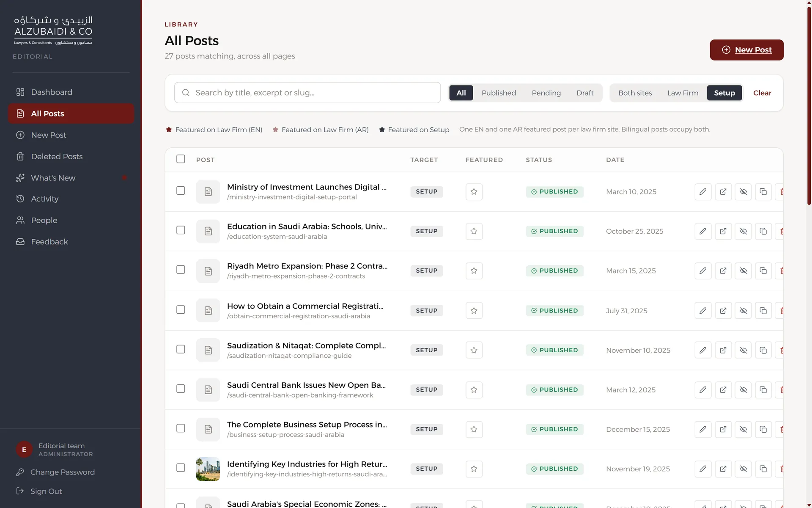Open the Activity page

(x=71, y=199)
